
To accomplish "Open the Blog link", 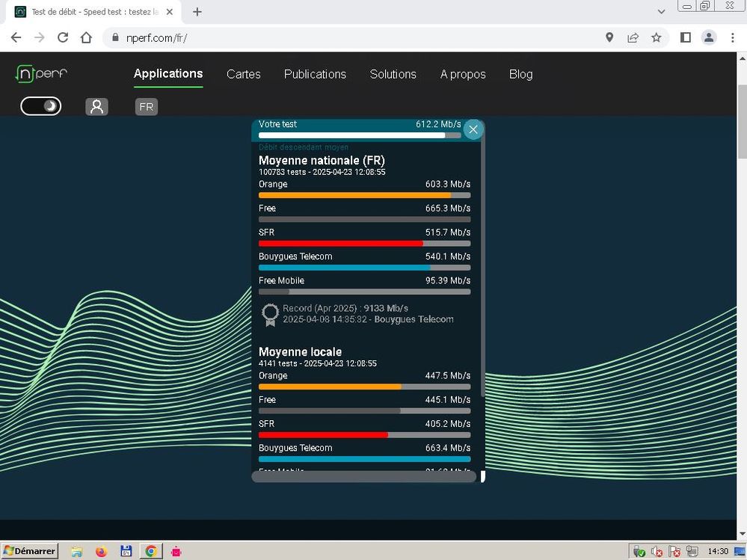I will 520,74.
